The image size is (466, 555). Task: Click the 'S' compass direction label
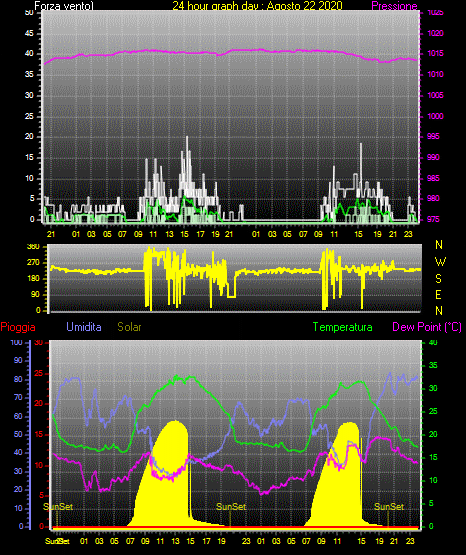438,279
